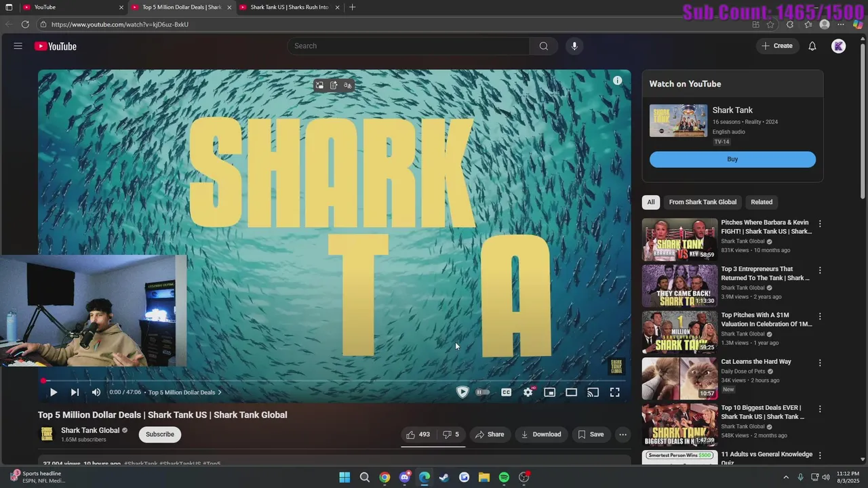Click the Shark Tank Global channel avatar

point(47,434)
